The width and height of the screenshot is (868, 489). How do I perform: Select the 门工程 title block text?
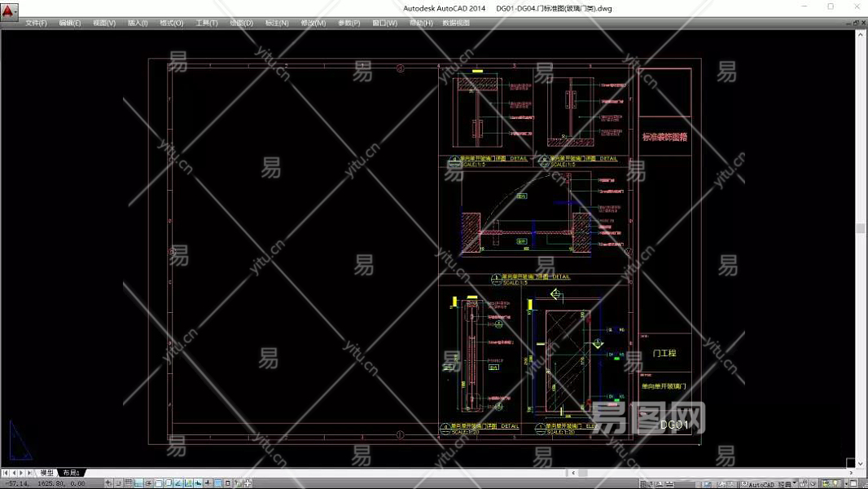click(664, 353)
